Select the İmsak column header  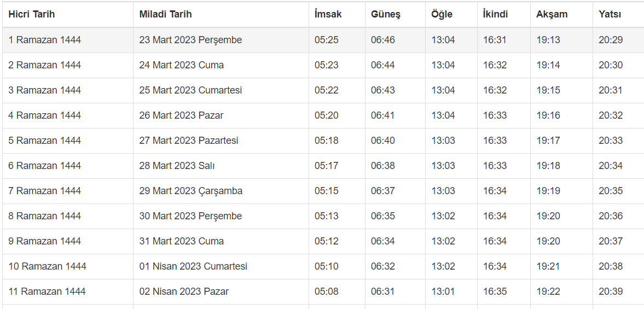(x=328, y=14)
